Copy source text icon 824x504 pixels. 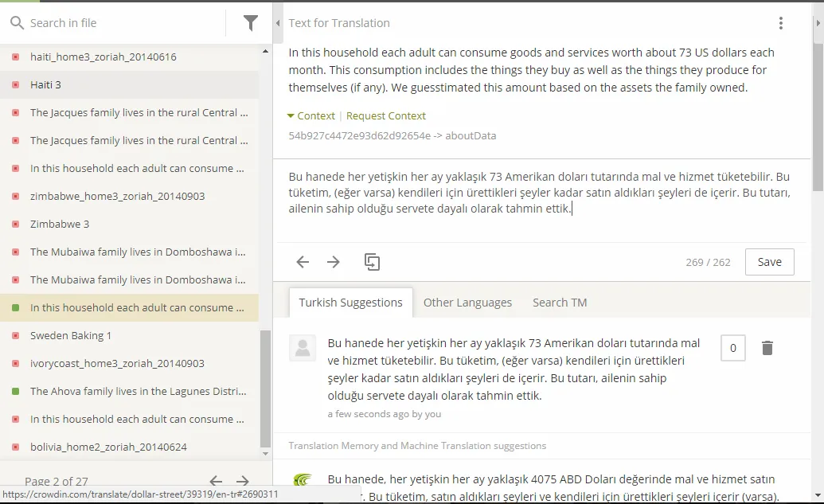[372, 262]
